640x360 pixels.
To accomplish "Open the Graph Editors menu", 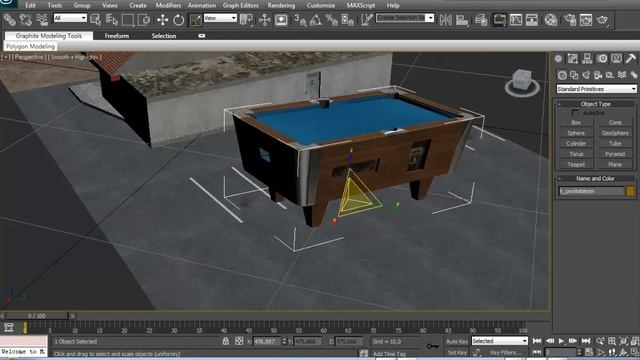I will [240, 5].
